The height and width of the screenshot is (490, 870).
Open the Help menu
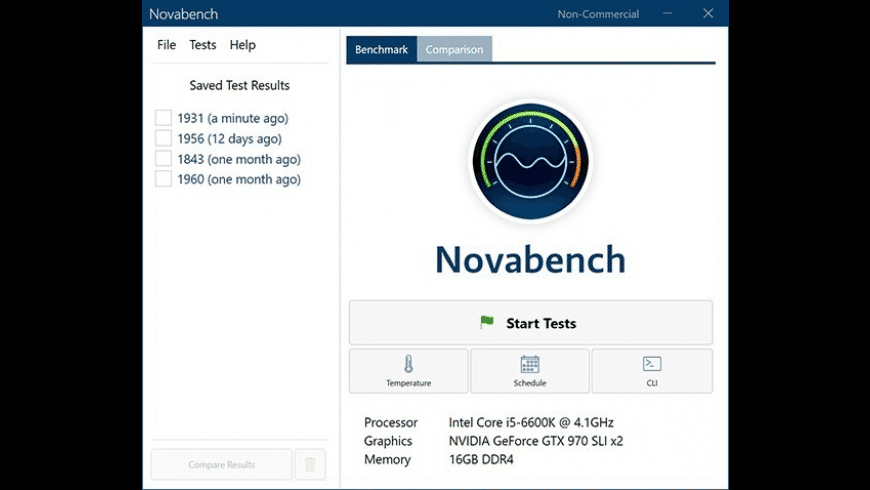[x=242, y=45]
